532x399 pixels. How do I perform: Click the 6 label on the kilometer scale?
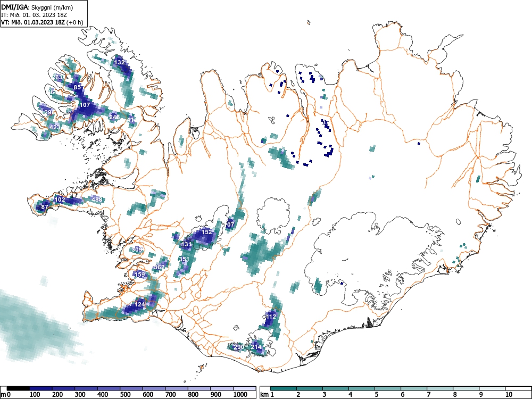402,395
